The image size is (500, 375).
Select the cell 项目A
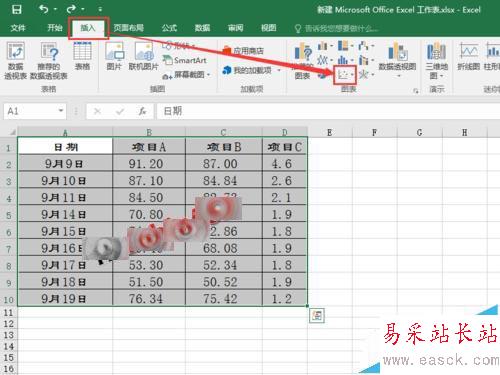(149, 147)
